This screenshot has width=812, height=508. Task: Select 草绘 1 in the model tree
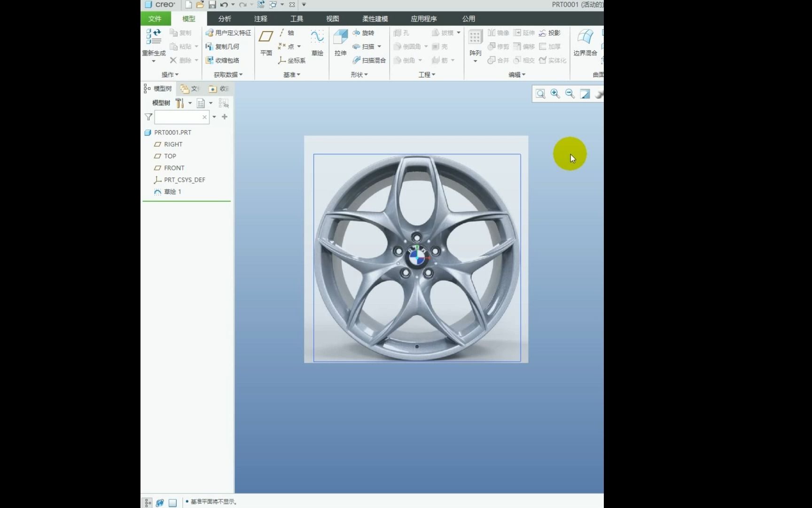168,192
